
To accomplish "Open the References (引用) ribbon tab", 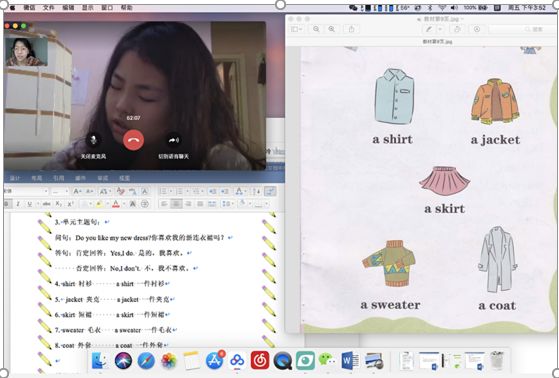I will point(58,178).
